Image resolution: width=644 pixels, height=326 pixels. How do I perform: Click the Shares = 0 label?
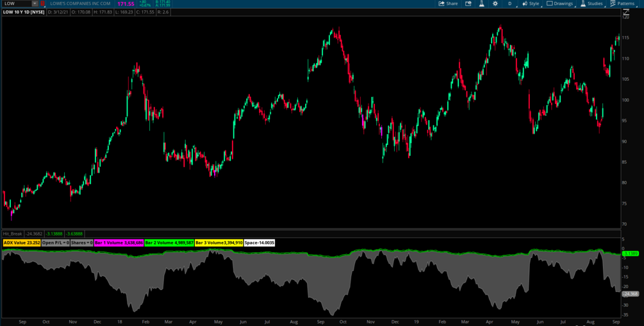point(82,243)
